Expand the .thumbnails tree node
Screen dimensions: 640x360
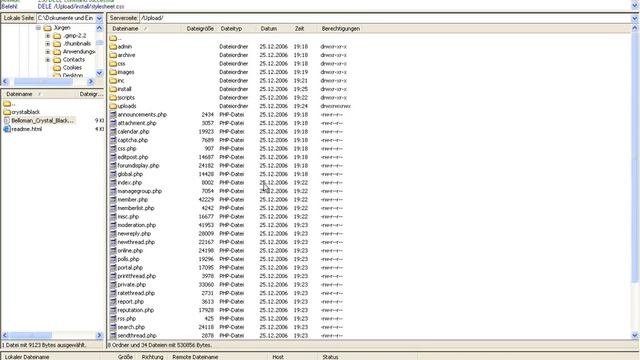[x=48, y=44]
